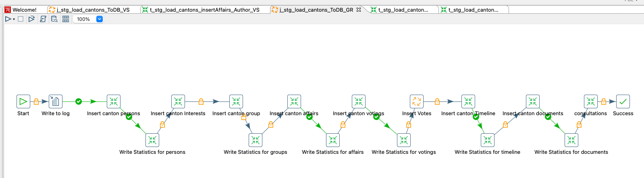This screenshot has height=178, width=644.
Task: Open the j_stg_load_cantons_ToDB_VS tab
Action: point(93,10)
